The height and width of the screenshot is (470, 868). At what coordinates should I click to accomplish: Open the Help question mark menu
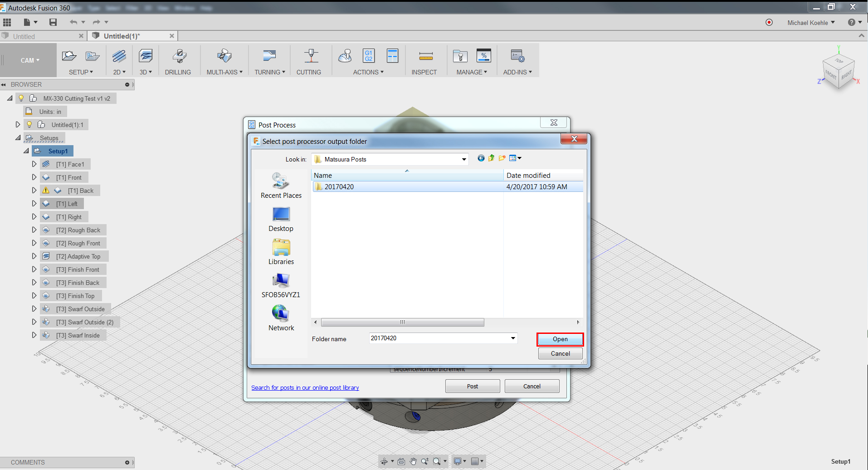pyautogui.click(x=854, y=22)
